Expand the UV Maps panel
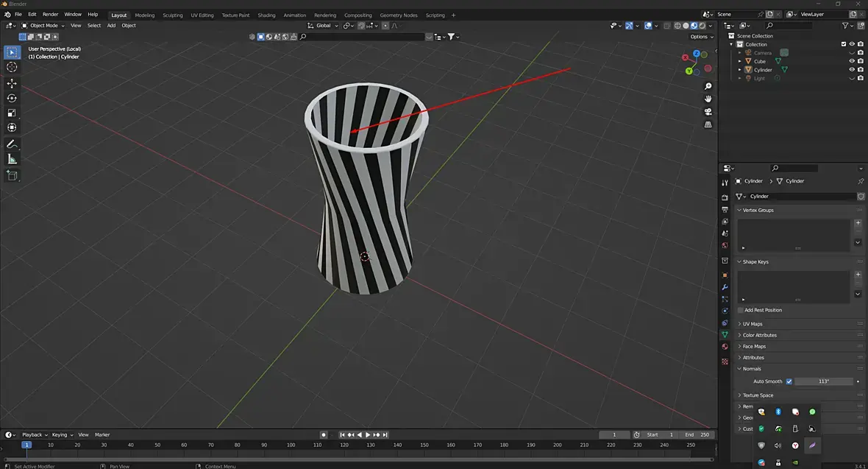This screenshot has height=469, width=868. point(753,324)
